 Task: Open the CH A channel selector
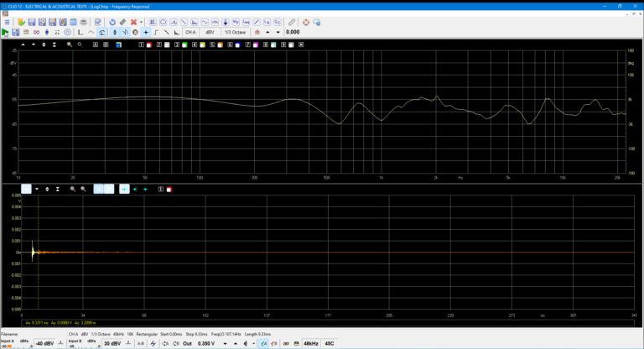pyautogui.click(x=190, y=33)
